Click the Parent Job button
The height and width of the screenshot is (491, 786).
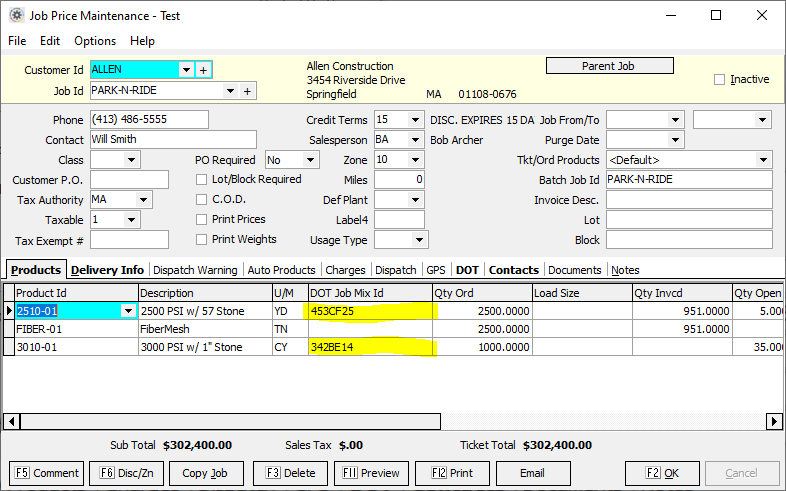pyautogui.click(x=609, y=66)
